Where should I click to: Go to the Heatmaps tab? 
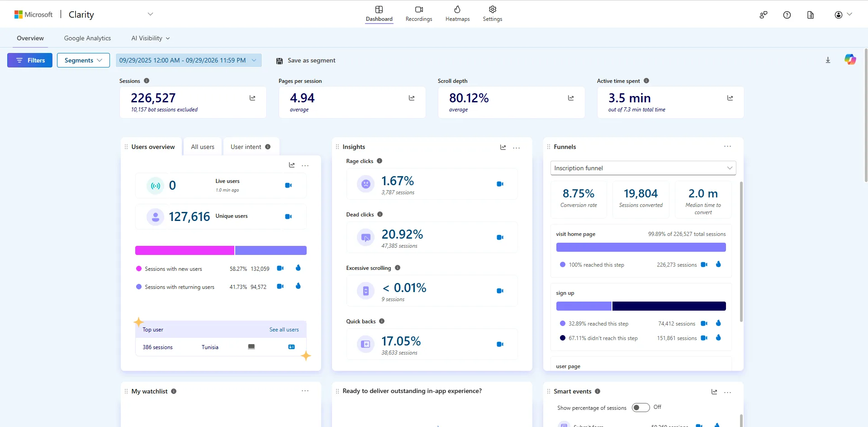pyautogui.click(x=457, y=14)
